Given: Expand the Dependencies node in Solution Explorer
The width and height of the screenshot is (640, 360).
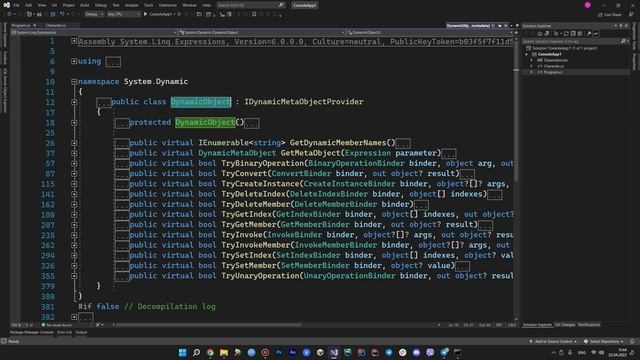Looking at the screenshot, I should (531, 60).
